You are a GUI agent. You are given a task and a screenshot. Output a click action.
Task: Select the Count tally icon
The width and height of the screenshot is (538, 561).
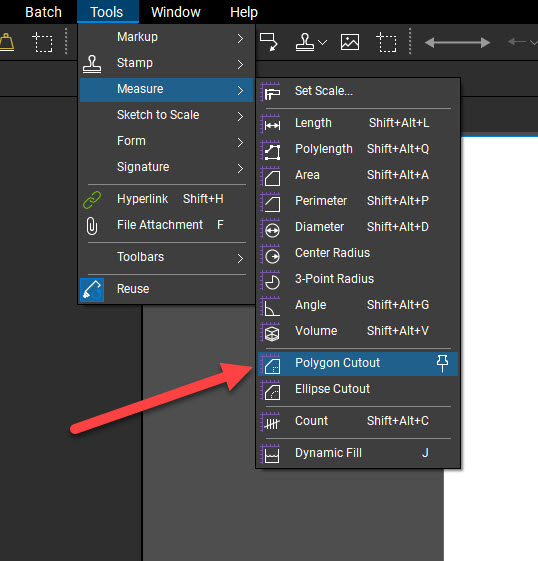[x=271, y=422]
